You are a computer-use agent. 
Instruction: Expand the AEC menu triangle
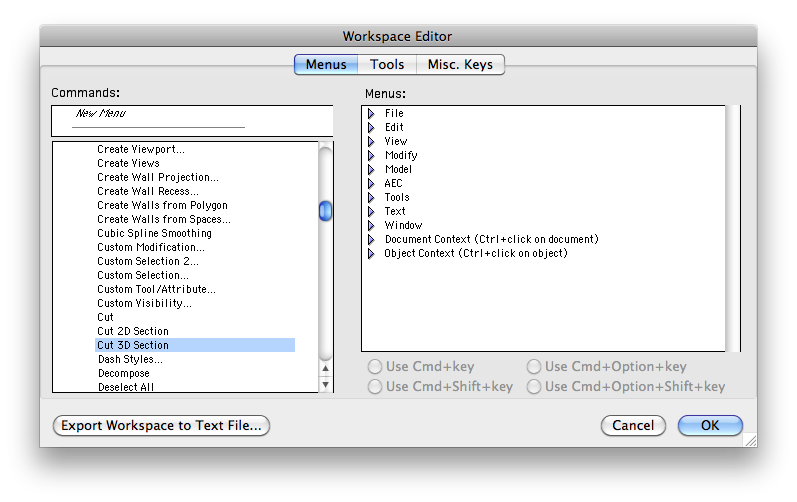pyautogui.click(x=371, y=184)
